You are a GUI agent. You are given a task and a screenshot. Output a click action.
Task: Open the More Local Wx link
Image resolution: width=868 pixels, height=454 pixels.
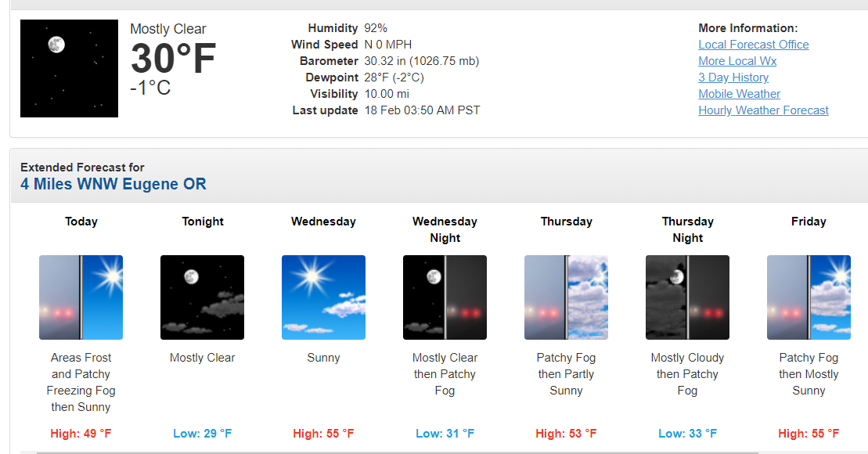tap(737, 61)
